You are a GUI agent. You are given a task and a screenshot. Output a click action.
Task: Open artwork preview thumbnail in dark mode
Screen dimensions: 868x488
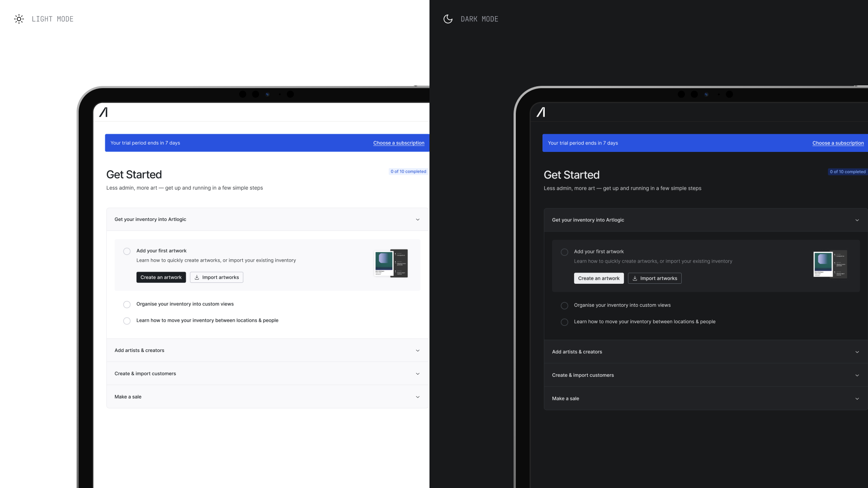[x=830, y=264]
